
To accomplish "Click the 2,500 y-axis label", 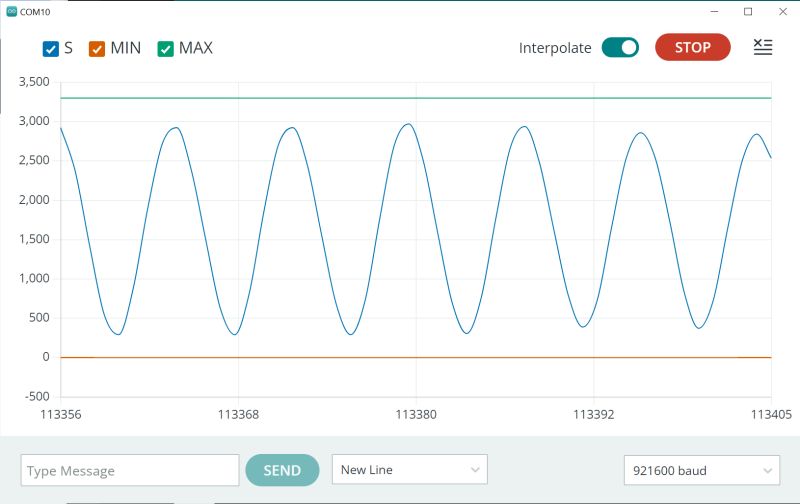I will tap(34, 160).
